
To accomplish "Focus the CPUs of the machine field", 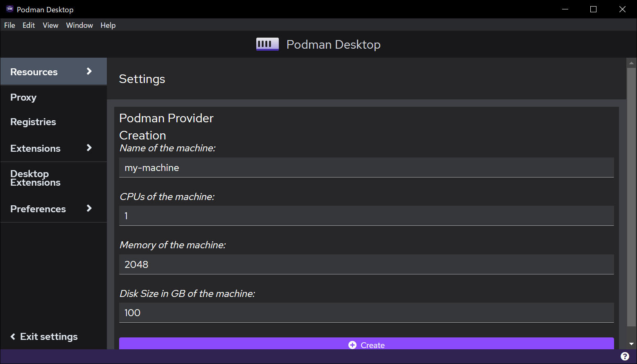I will click(366, 216).
